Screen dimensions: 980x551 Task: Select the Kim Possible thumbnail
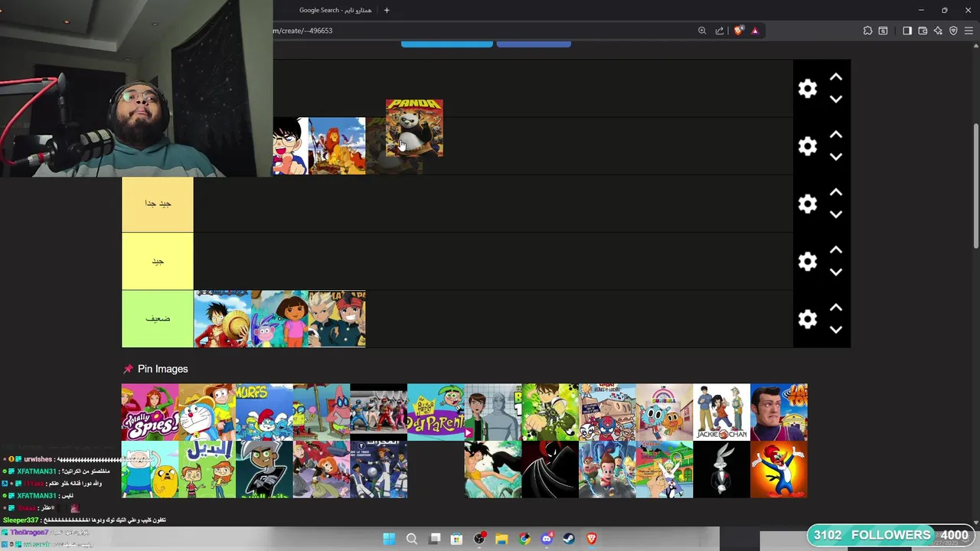(322, 469)
